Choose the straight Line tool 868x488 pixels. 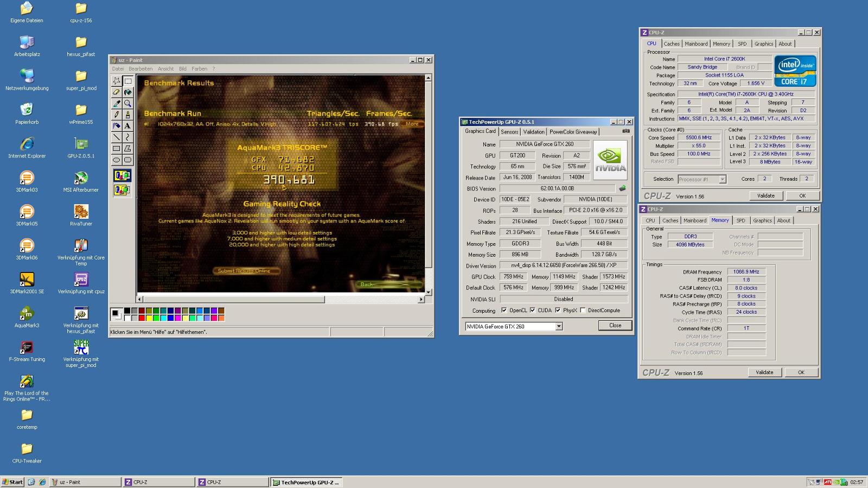[x=116, y=137]
